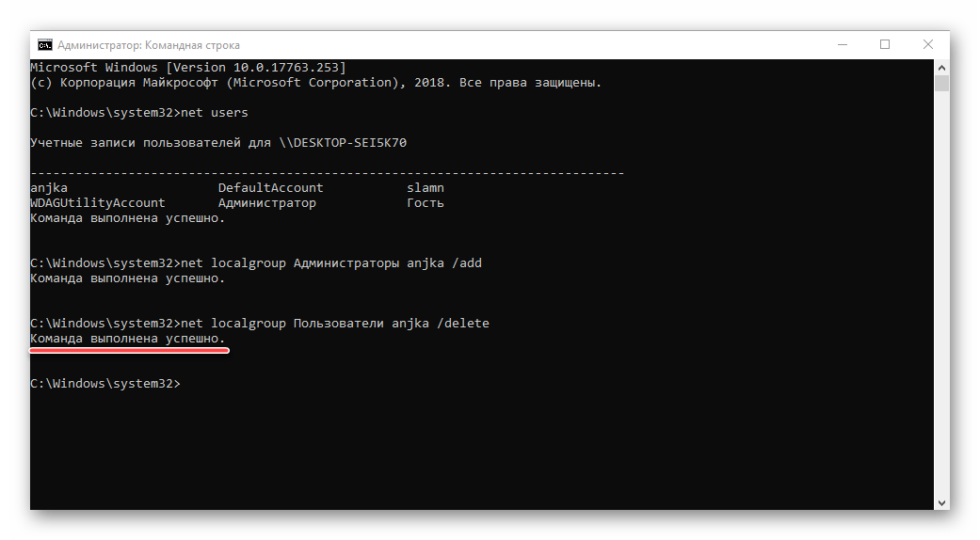This screenshot has width=980, height=540.
Task: Click 'Администратор' in the accounts list
Action: point(266,203)
